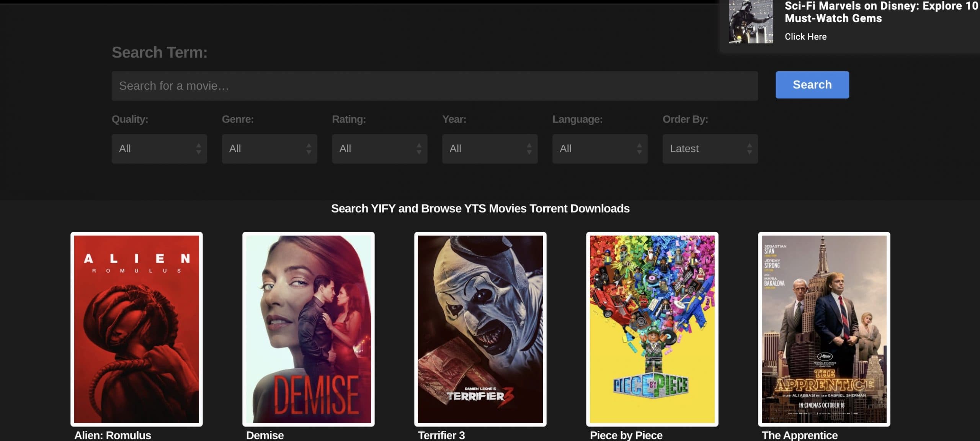The width and height of the screenshot is (980, 441).
Task: Change the Order By Latest dropdown
Action: click(x=710, y=149)
